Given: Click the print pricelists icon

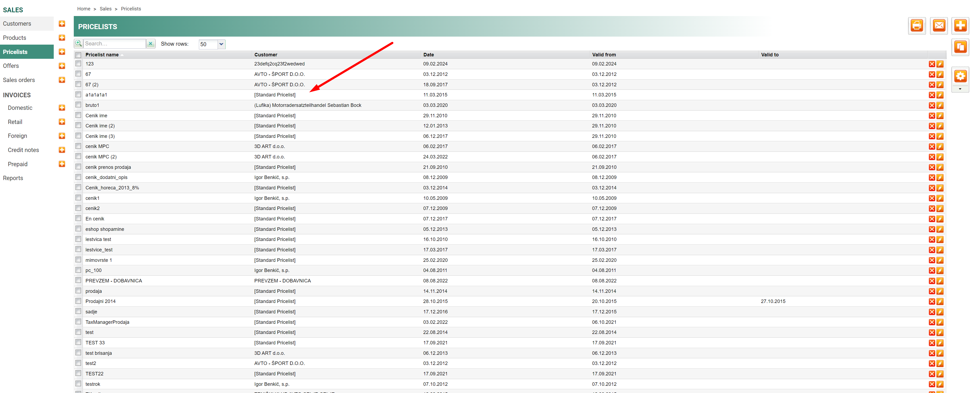Looking at the screenshot, I should (916, 26).
